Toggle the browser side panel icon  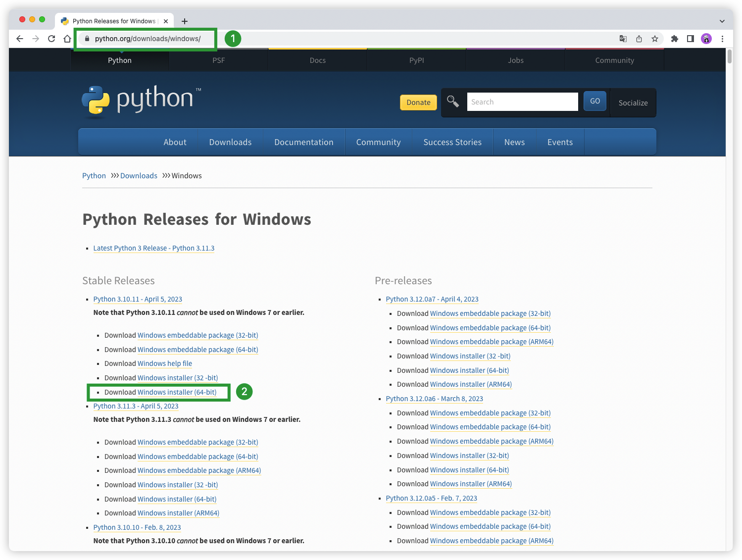click(691, 39)
